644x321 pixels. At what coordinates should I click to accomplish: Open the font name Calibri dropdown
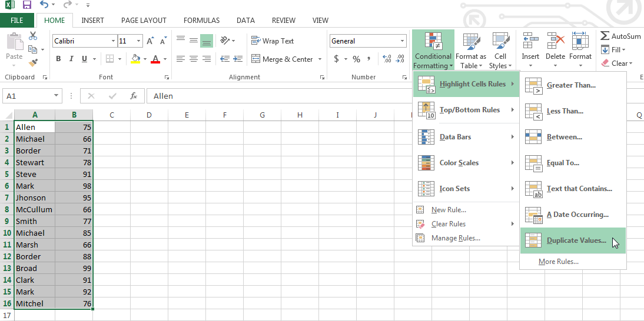pos(114,41)
